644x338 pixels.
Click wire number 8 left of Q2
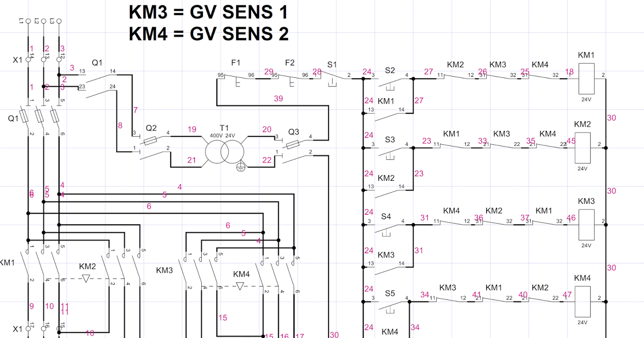120,126
